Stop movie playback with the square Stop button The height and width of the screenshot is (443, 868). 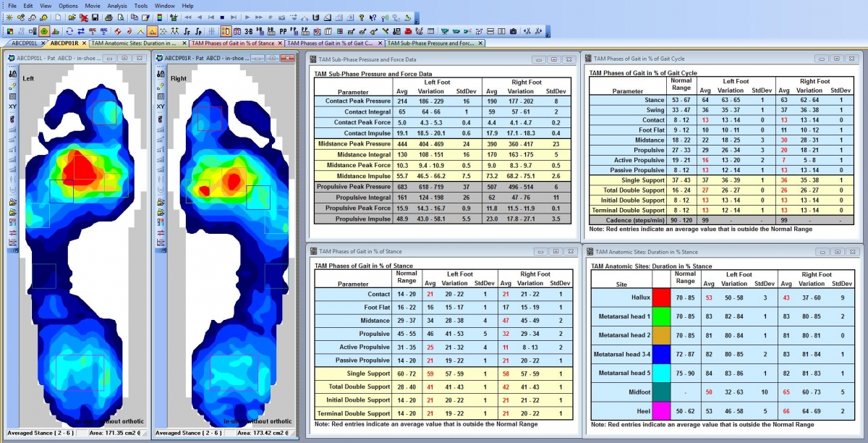[x=223, y=17]
